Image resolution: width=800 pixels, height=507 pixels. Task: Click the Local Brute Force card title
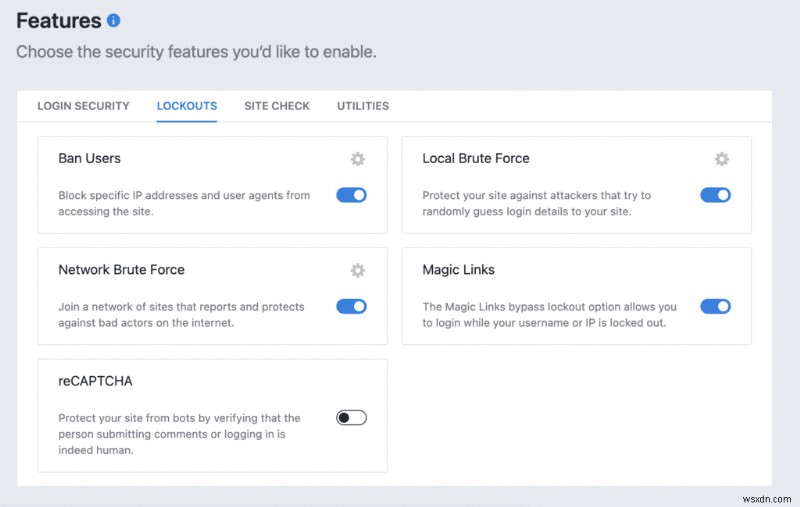tap(476, 158)
